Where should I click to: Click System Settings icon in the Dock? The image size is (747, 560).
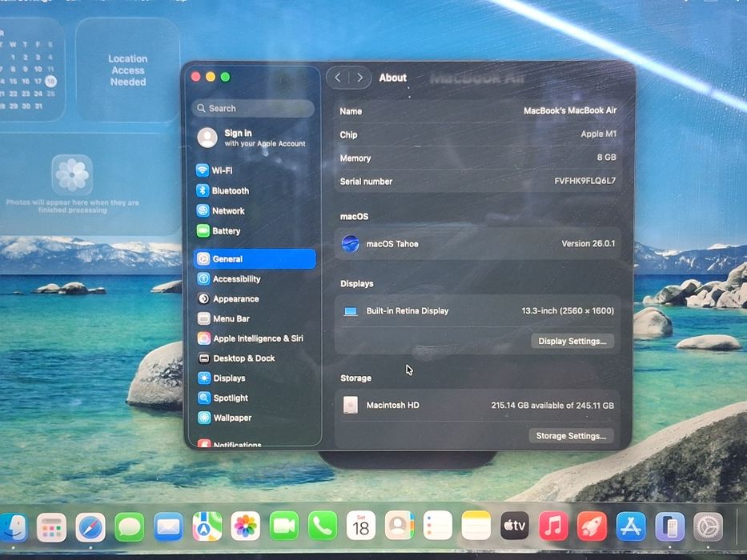[x=708, y=527]
